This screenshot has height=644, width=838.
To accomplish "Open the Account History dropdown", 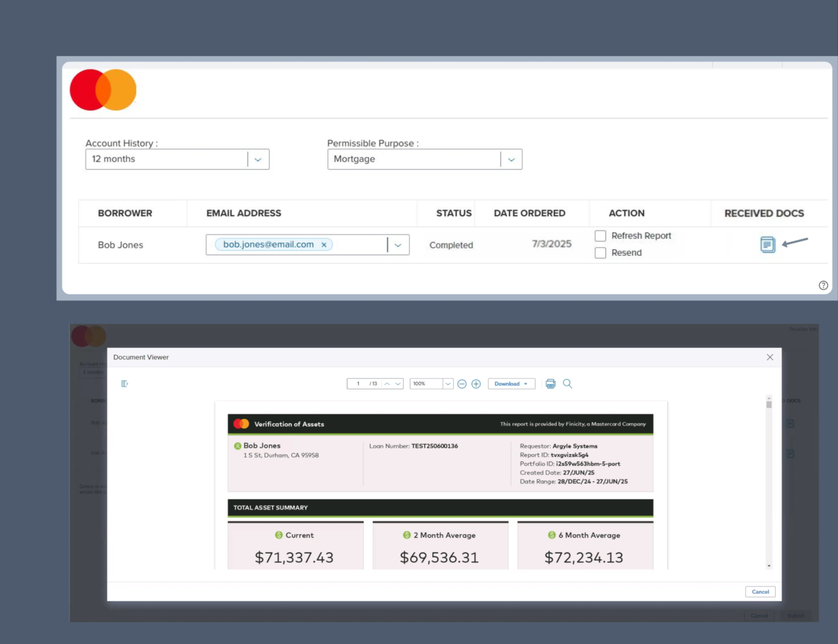I will click(x=258, y=159).
